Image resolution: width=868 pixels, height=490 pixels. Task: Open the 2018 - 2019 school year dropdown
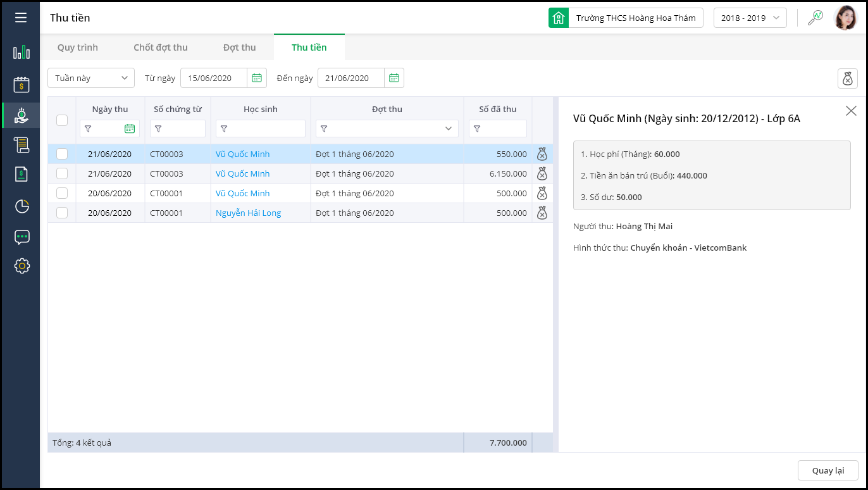click(750, 18)
